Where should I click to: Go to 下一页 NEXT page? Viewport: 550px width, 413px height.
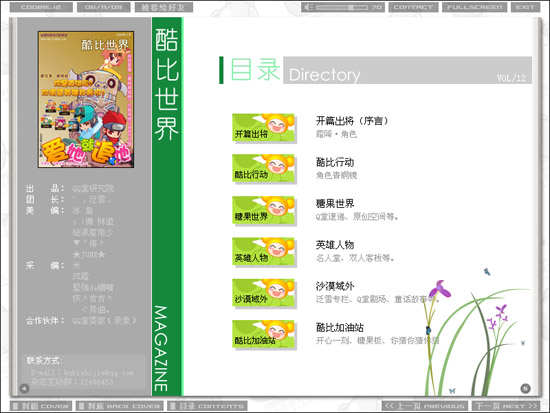(506, 406)
